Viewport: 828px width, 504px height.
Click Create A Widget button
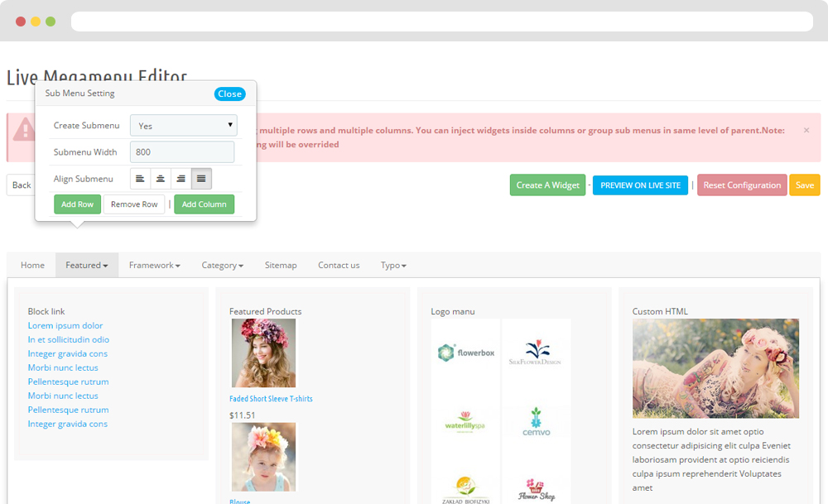[547, 185]
